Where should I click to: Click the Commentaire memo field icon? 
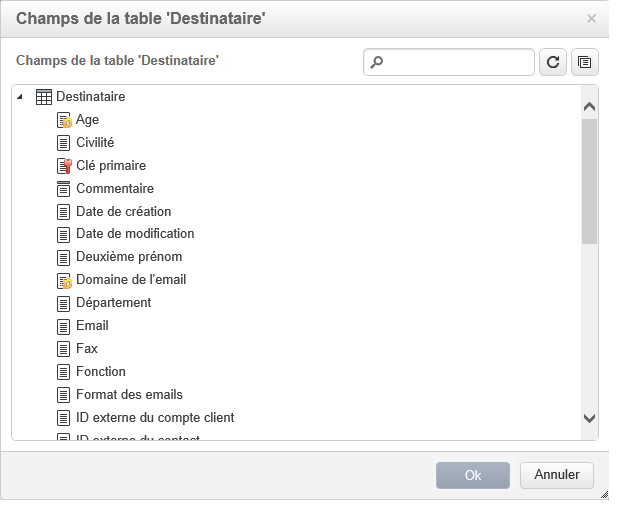[x=64, y=189]
